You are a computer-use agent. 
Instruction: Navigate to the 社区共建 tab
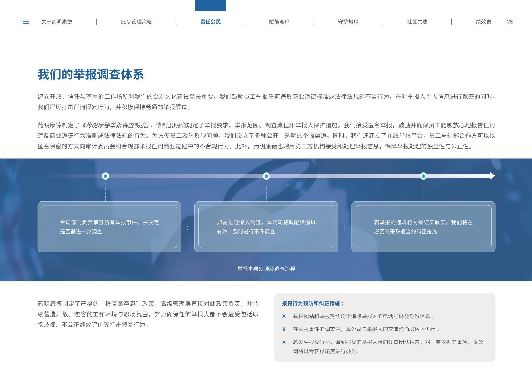417,22
